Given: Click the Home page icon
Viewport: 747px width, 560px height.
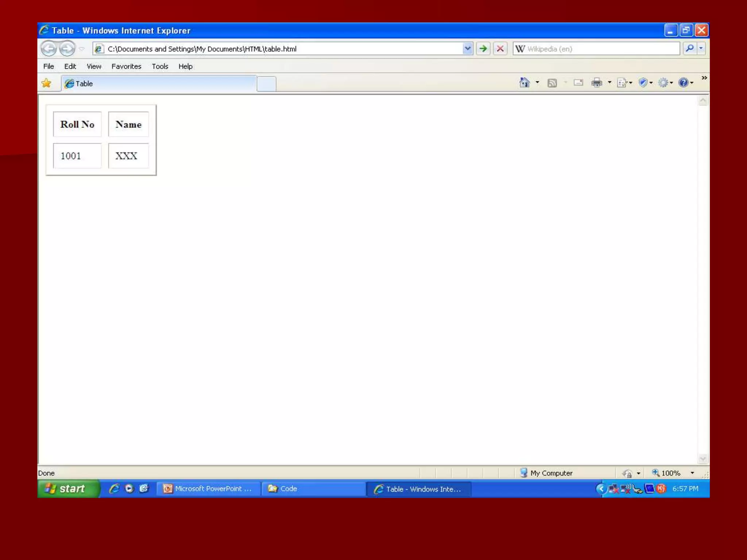Looking at the screenshot, I should coord(524,83).
